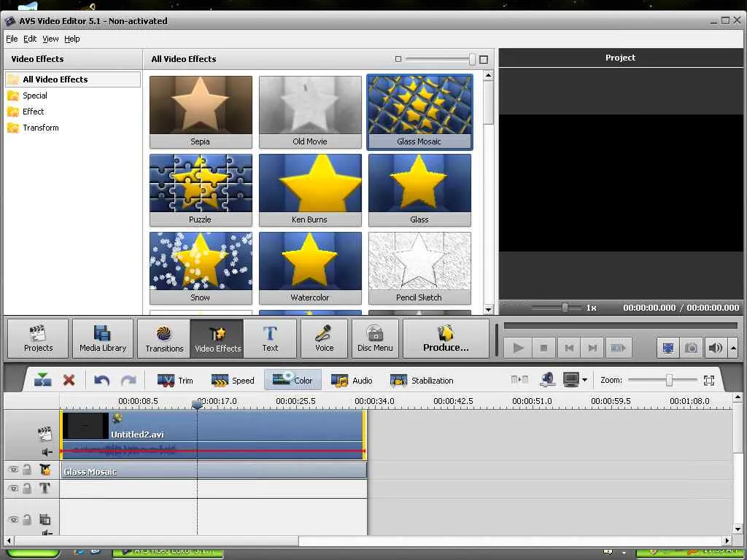Screen dimensions: 747x560
Task: Lock the text track
Action: coord(27,488)
